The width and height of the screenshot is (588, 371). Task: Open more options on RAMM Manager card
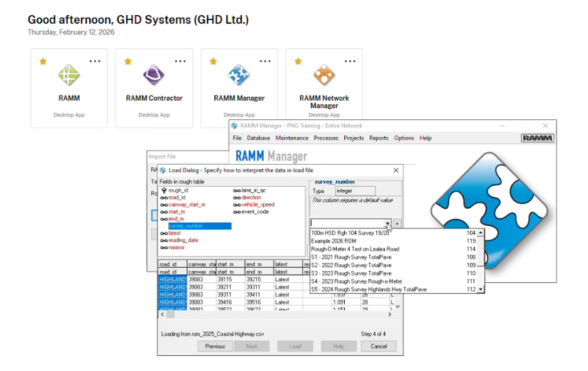(265, 61)
